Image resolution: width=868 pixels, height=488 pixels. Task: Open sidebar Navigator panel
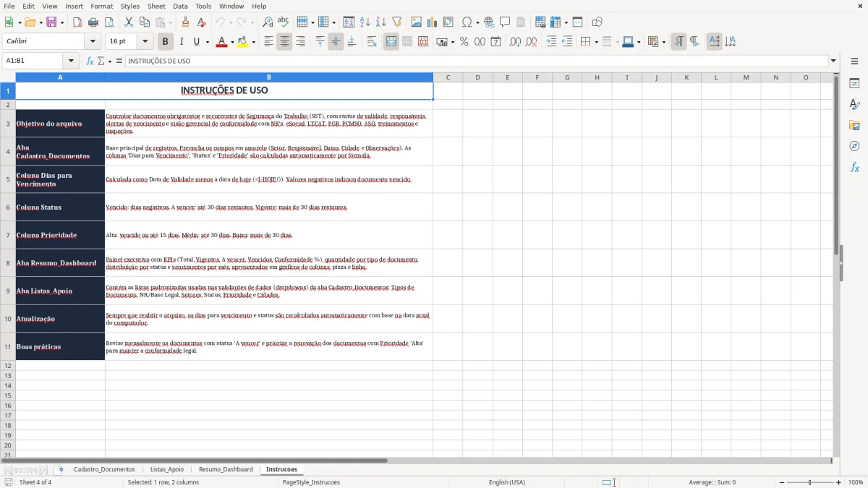coord(854,146)
